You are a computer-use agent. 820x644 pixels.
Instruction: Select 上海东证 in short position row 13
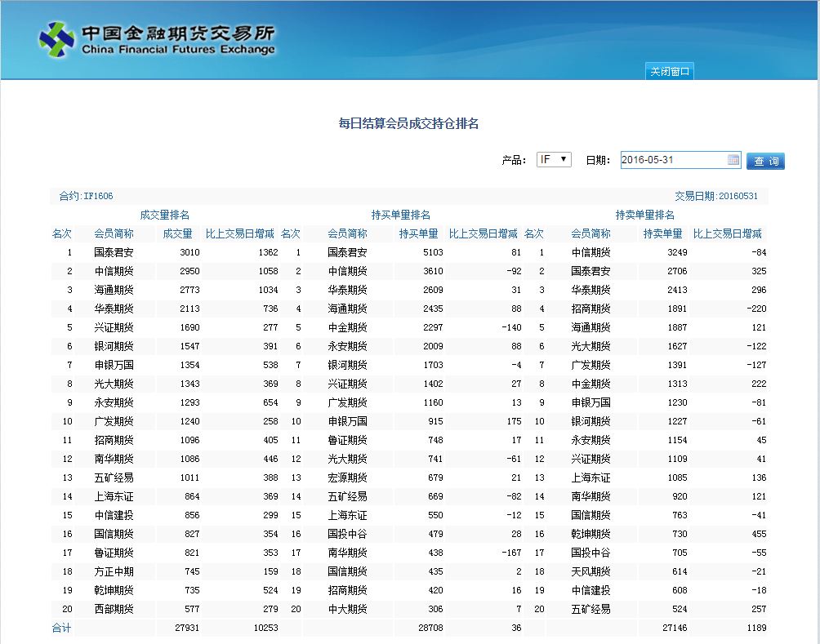[591, 477]
